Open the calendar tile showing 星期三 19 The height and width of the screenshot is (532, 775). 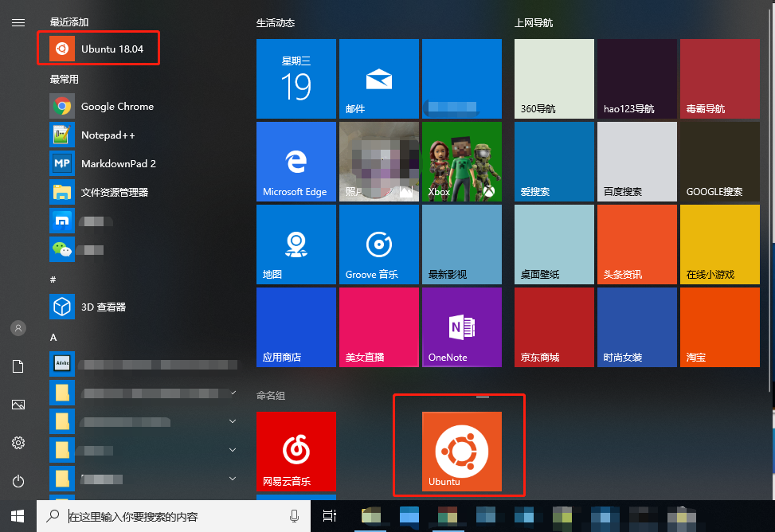tap(296, 79)
